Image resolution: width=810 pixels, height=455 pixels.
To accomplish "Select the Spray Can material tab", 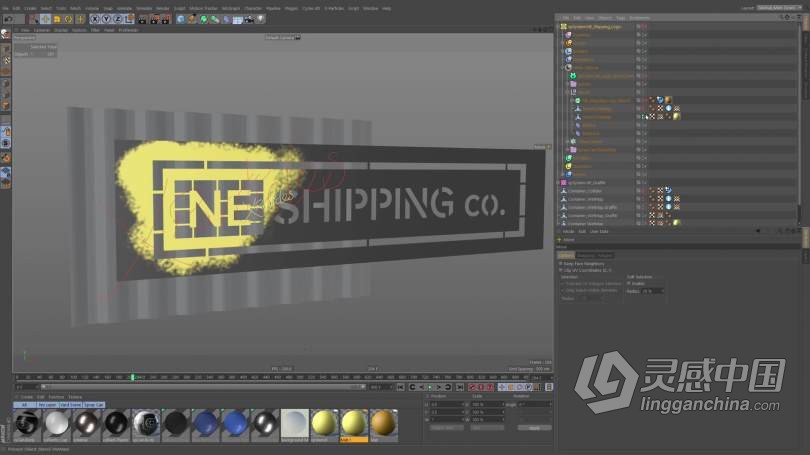I will (x=94, y=405).
